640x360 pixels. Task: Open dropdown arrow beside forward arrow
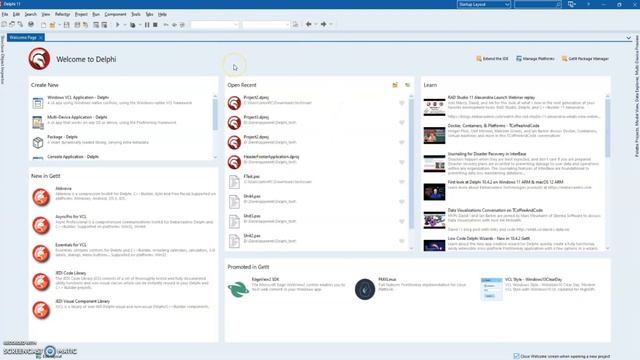tap(331, 24)
